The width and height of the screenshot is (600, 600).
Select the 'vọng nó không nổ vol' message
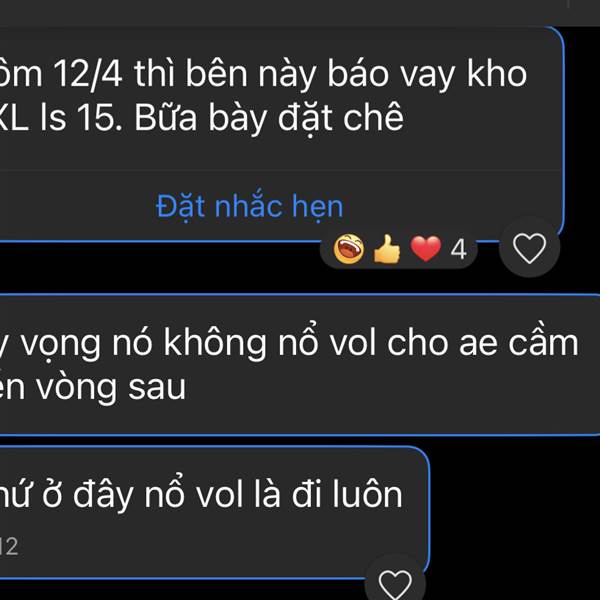300,365
